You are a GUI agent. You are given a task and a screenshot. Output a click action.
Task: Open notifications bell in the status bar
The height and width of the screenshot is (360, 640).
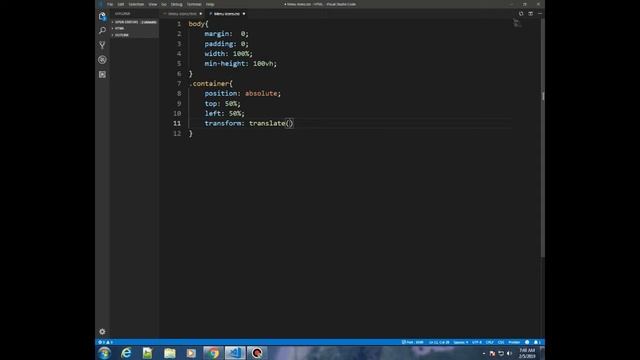(537, 342)
